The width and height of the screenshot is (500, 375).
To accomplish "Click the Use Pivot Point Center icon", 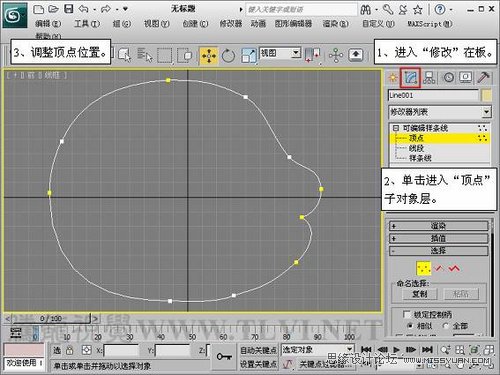I will [x=313, y=55].
